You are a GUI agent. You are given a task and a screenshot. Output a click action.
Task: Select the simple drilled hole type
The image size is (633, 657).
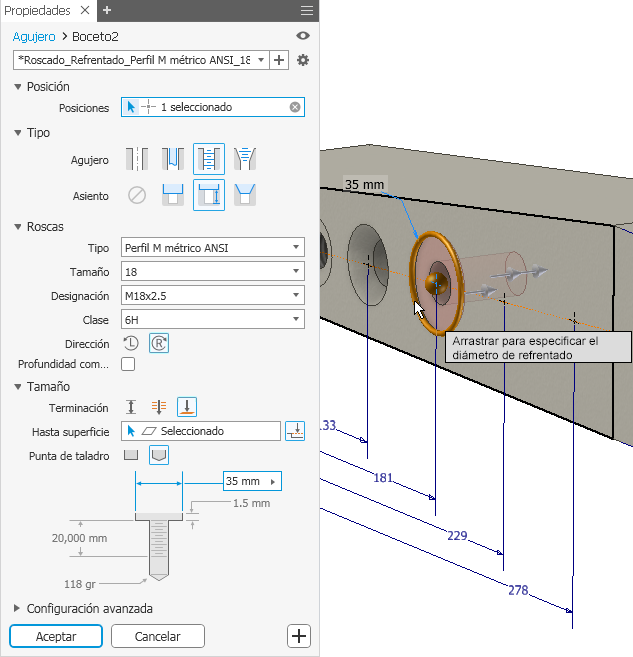(137, 159)
